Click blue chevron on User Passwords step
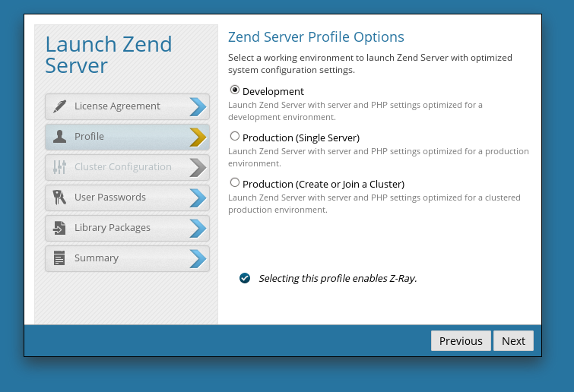Screen dimensions: 574x392 198,198
